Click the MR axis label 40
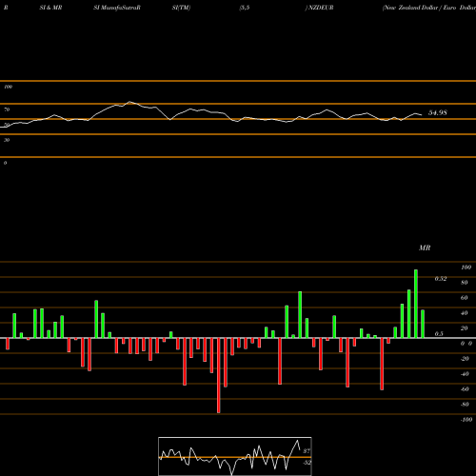 pos(465,313)
